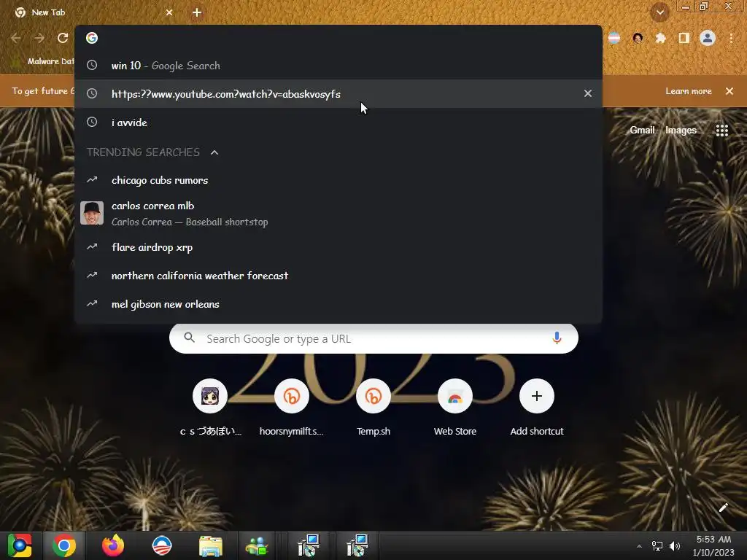This screenshot has width=747, height=560.
Task: Click the 'Search Google or type a URL' box
Action: coord(374,338)
